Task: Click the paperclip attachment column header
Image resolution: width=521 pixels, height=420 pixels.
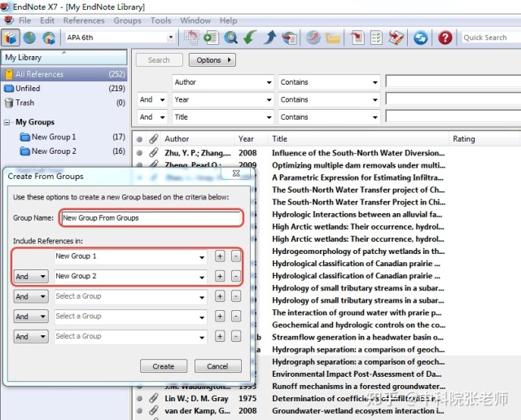Action: click(153, 139)
